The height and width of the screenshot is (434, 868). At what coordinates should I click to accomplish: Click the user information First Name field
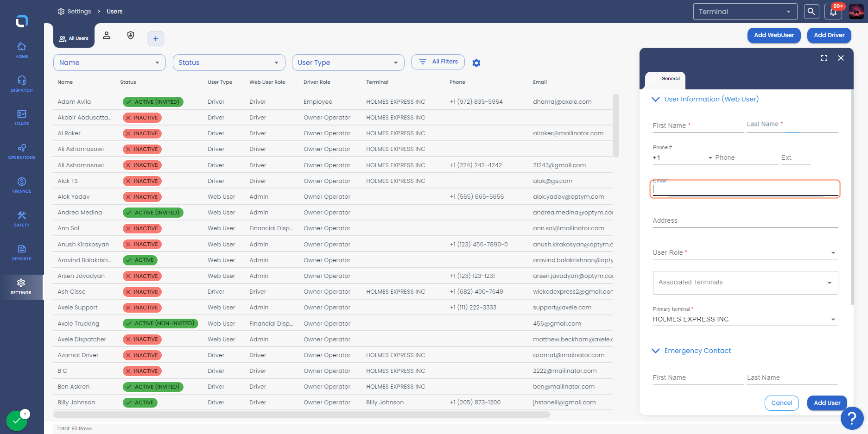pyautogui.click(x=698, y=126)
